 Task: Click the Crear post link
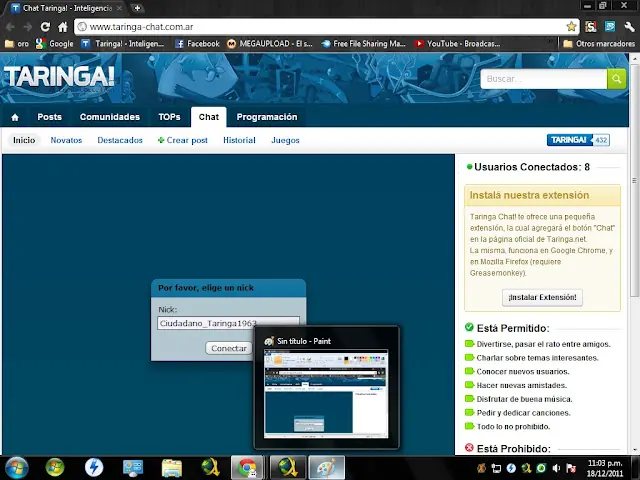coord(182,140)
